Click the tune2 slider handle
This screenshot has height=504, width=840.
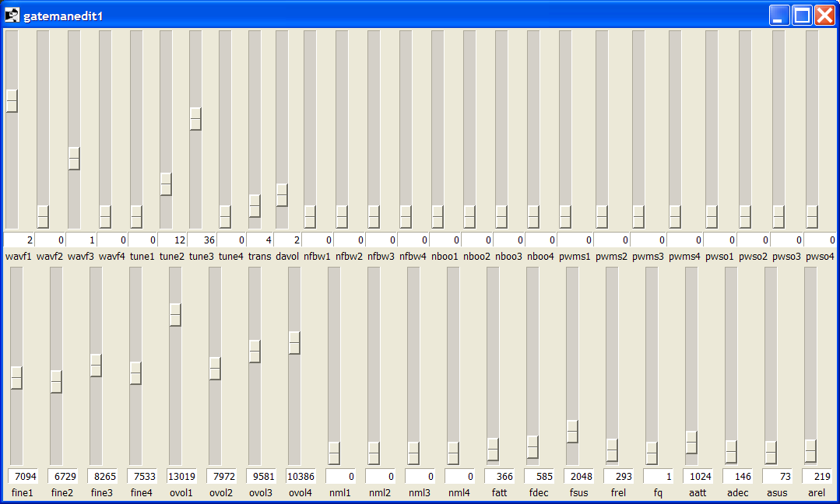pos(166,184)
